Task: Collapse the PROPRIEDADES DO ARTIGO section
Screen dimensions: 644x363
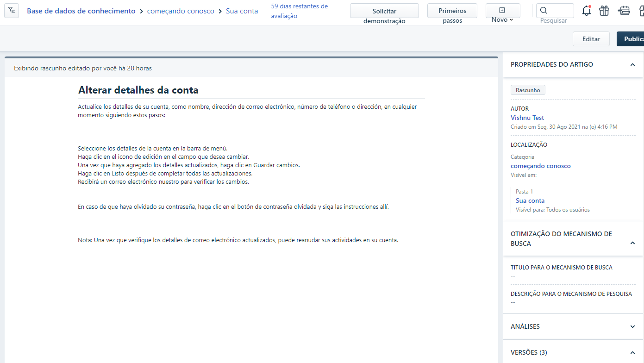Action: (x=632, y=65)
